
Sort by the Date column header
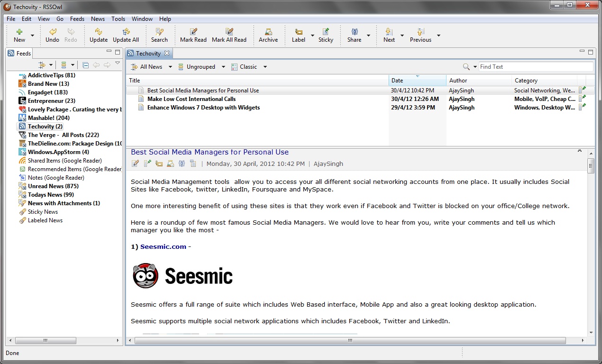[x=418, y=80]
